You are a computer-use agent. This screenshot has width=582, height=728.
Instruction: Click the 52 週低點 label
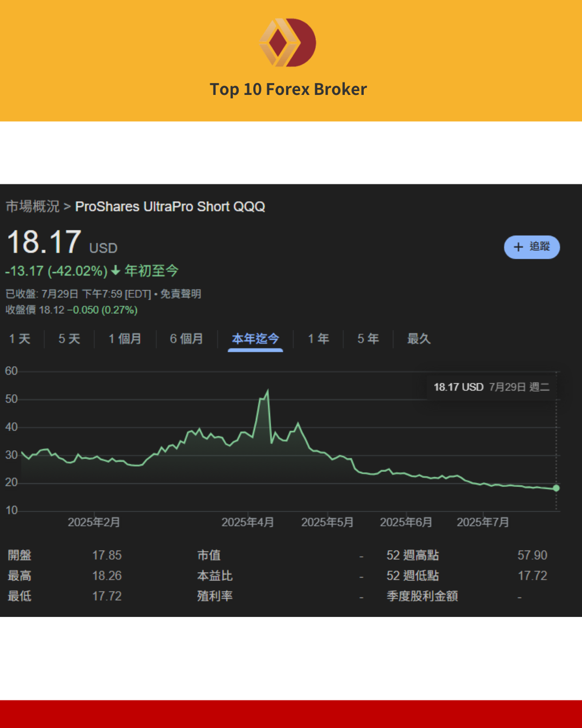point(413,576)
